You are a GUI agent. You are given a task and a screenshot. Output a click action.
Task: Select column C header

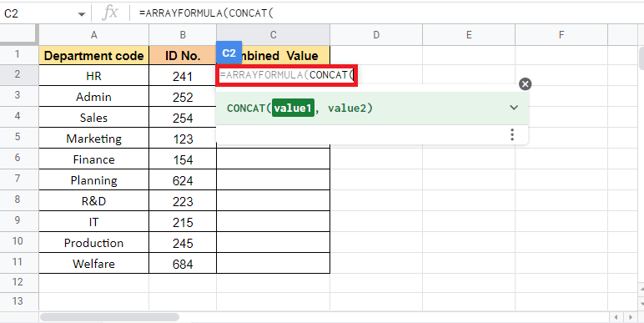(273, 35)
